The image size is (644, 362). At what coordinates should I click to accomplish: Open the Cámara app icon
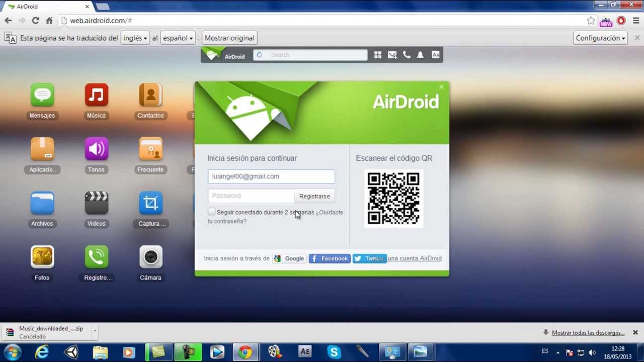tap(150, 257)
